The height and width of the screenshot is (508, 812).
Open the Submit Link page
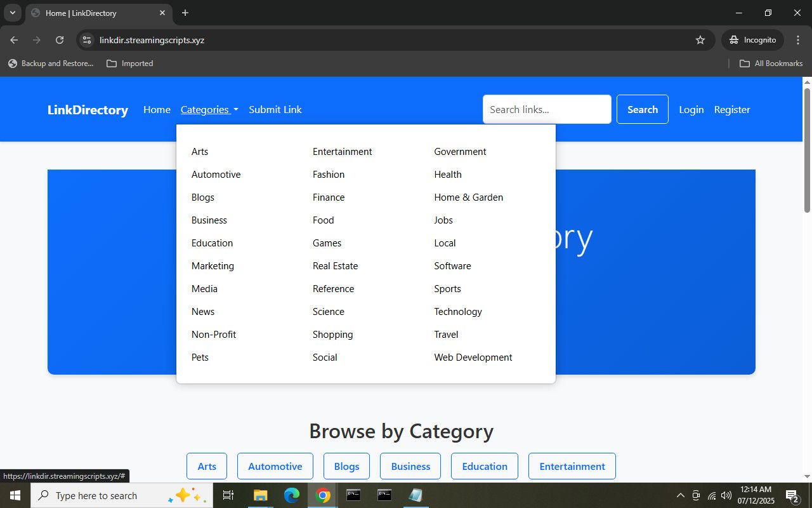tap(275, 110)
